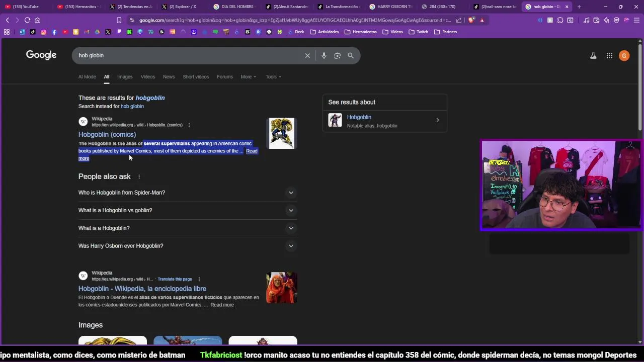Expand What is a Hobgoblin vs goblin?
This screenshot has height=362, width=644.
tap(188, 210)
